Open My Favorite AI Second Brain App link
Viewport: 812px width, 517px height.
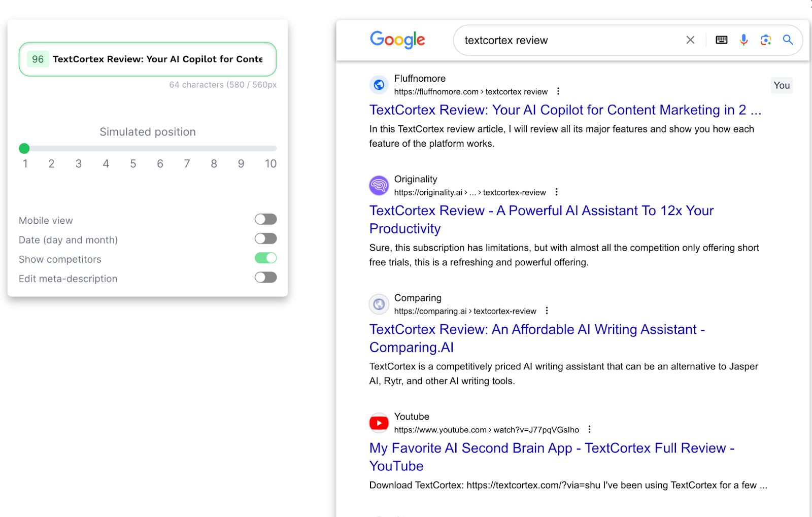click(x=552, y=457)
